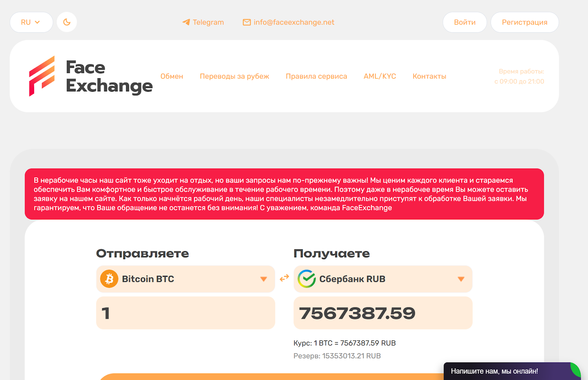Expand the Сбербанк RUB receive dropdown

click(383, 279)
